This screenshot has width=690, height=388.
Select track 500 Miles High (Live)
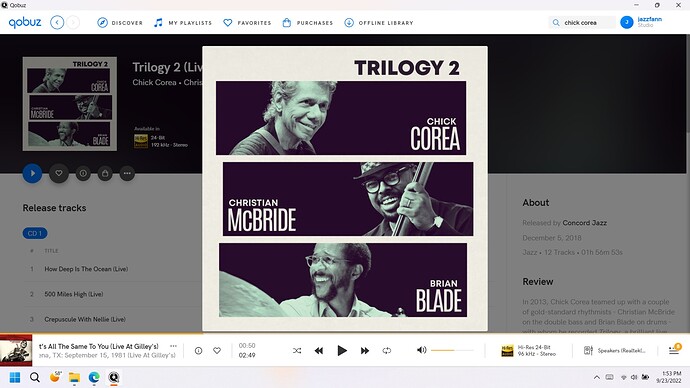click(x=73, y=294)
